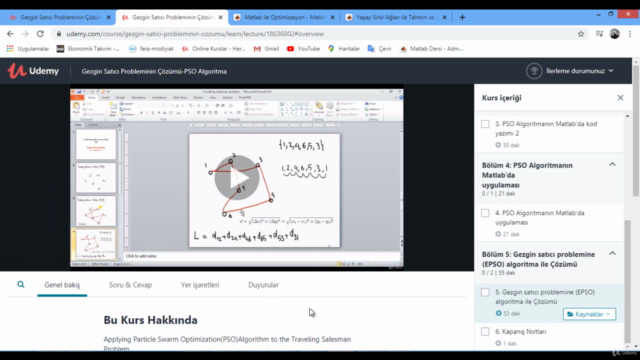Close the Matlab ile Optimizasyon tab

332,17
